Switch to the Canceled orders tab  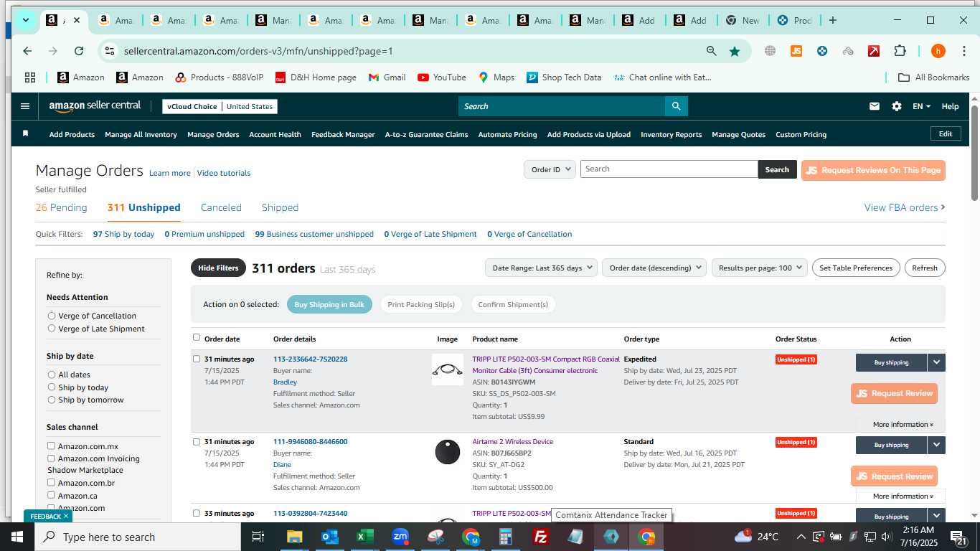pyautogui.click(x=221, y=207)
